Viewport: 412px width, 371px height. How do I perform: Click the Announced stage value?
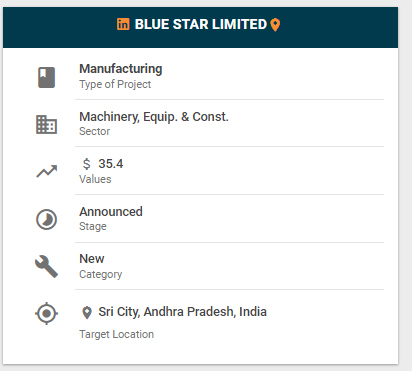click(x=111, y=212)
